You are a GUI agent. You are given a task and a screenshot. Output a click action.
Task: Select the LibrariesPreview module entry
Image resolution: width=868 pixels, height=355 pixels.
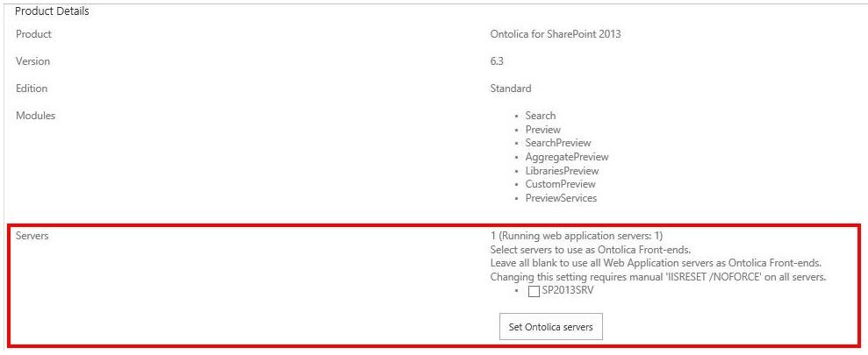(562, 170)
